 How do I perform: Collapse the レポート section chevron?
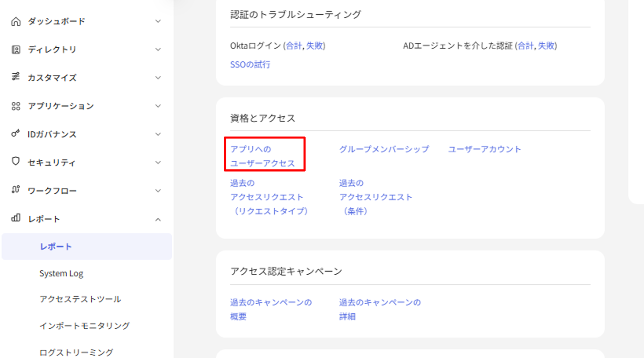158,220
